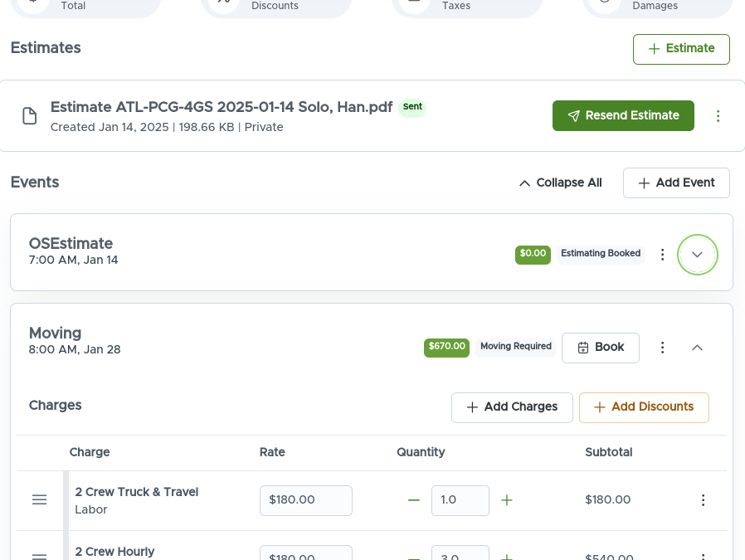Open the three-dot menu for the estimate file
This screenshot has width=745, height=560.
click(718, 115)
